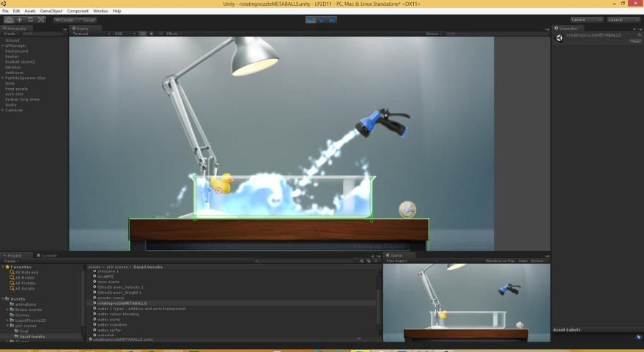Select the Scale transform tool
Image resolution: width=644 pixels, height=352 pixels.
41,20
